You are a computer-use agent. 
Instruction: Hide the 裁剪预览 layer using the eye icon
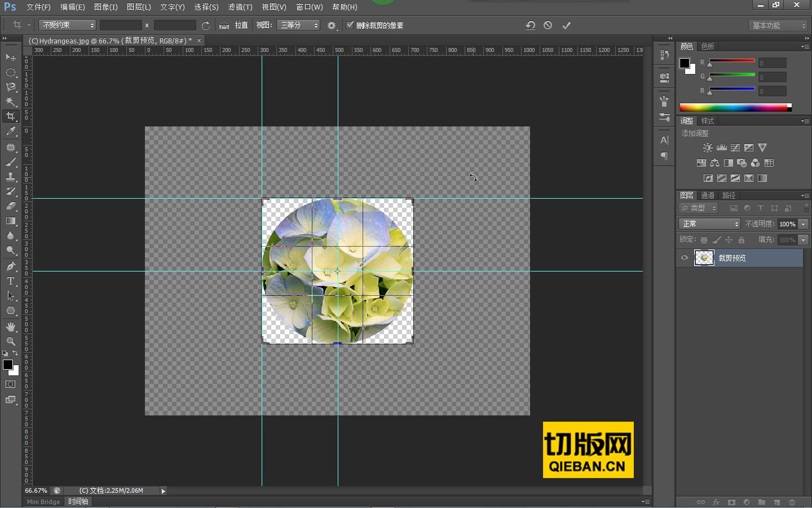685,258
